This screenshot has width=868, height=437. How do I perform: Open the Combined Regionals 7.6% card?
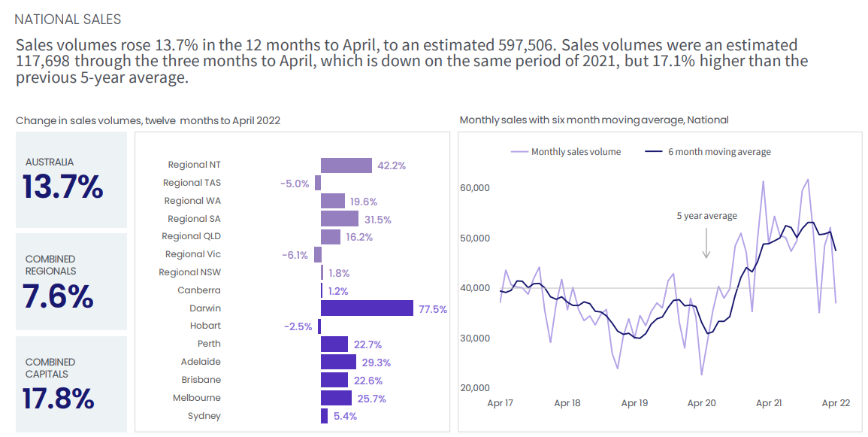pyautogui.click(x=71, y=282)
